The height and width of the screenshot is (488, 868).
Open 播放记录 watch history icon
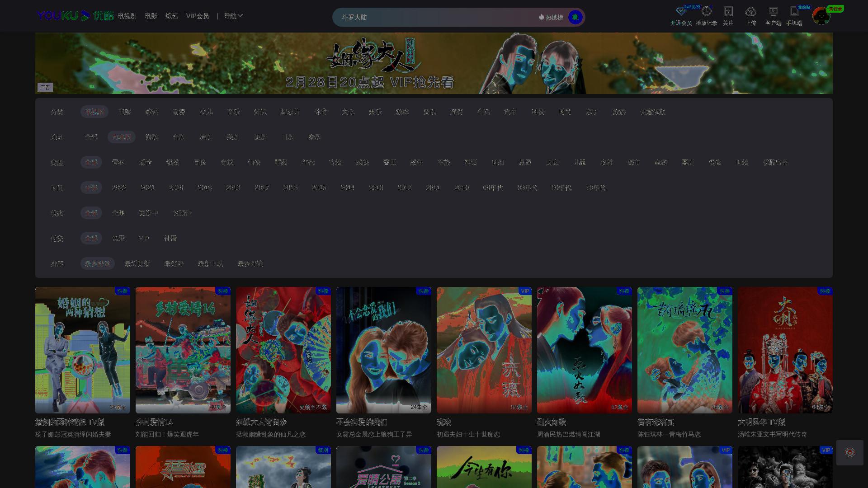tap(706, 11)
